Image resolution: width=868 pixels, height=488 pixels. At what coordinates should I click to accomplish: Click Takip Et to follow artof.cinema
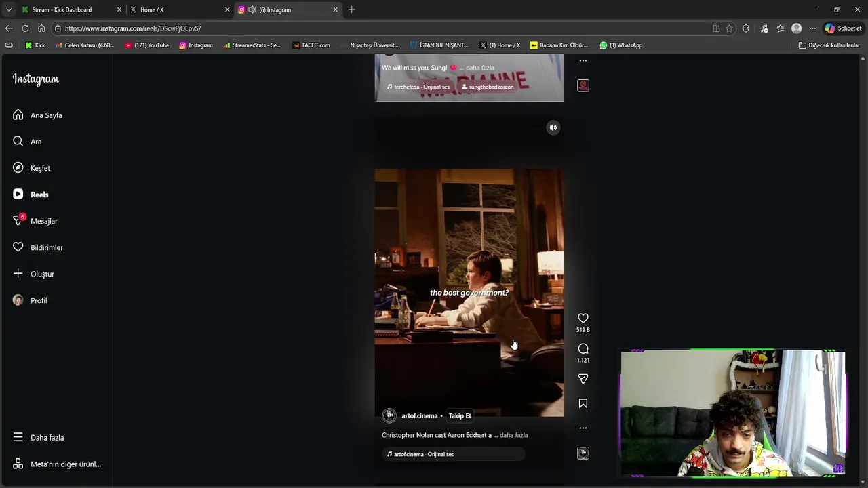coord(460,415)
